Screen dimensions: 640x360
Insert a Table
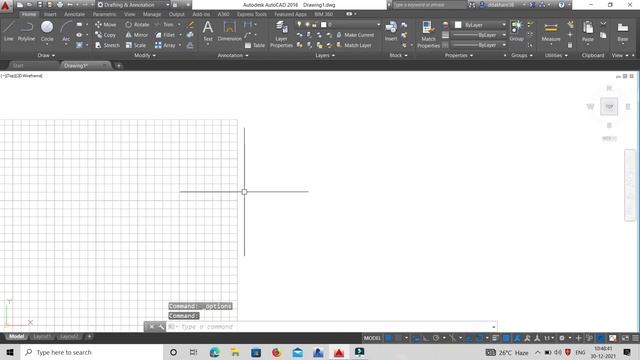pos(255,45)
